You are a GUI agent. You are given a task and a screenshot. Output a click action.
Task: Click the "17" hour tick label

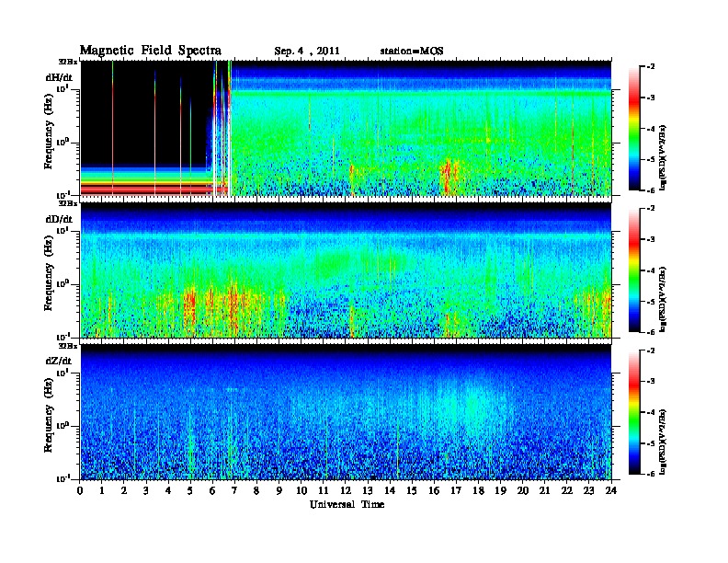pos(457,490)
